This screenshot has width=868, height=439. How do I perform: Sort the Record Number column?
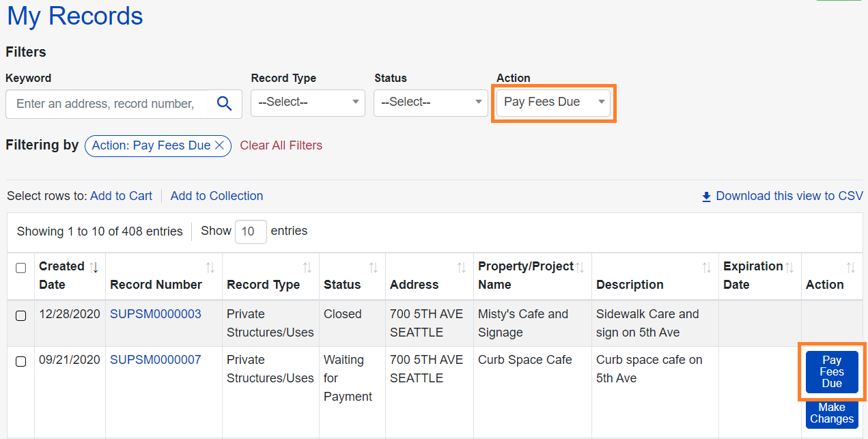point(210,267)
